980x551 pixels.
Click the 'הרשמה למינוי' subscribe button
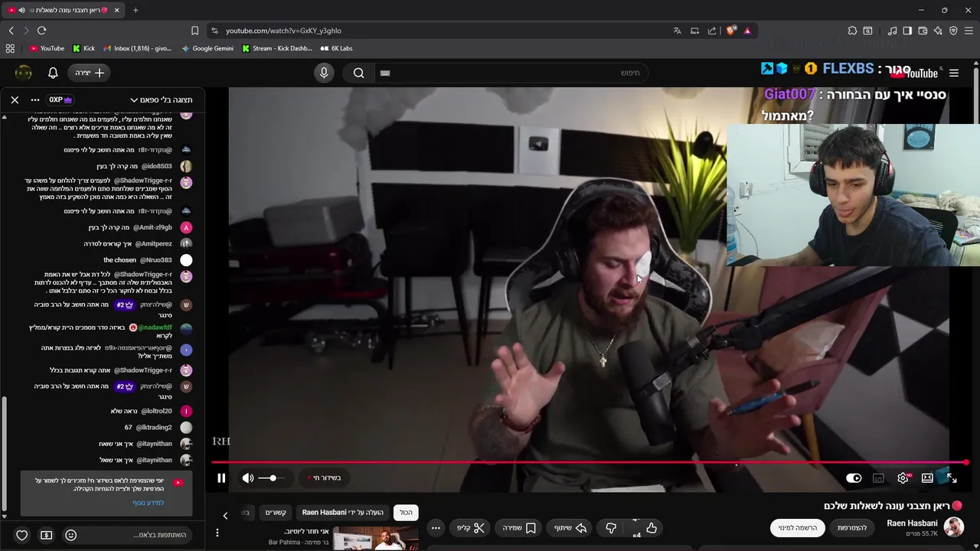797,528
